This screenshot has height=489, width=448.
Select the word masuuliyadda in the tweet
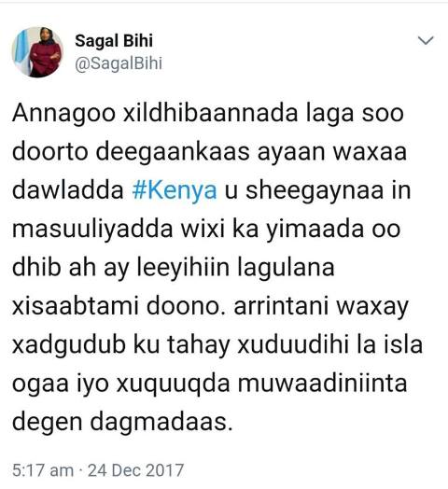click(92, 230)
